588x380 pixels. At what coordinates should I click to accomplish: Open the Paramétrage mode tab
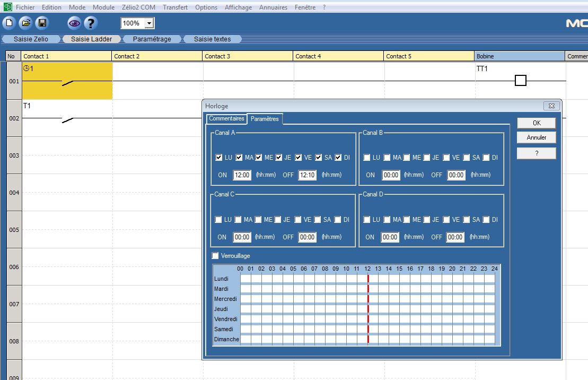point(152,39)
